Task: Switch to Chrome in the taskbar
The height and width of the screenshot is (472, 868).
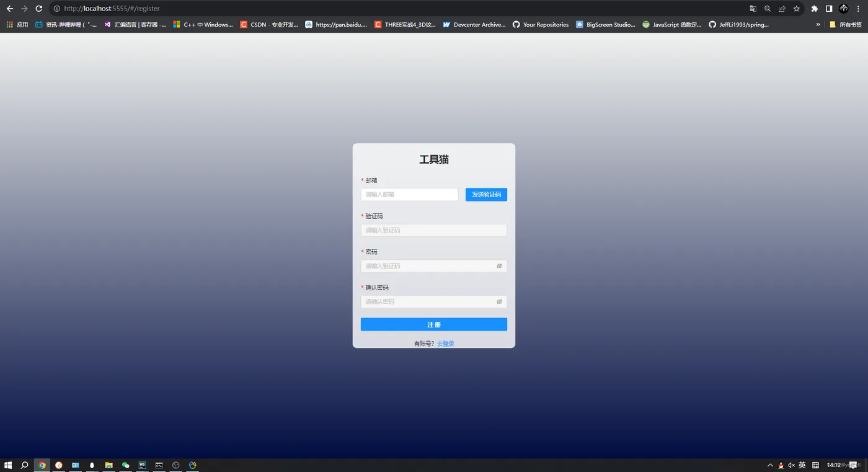Action: 42,465
